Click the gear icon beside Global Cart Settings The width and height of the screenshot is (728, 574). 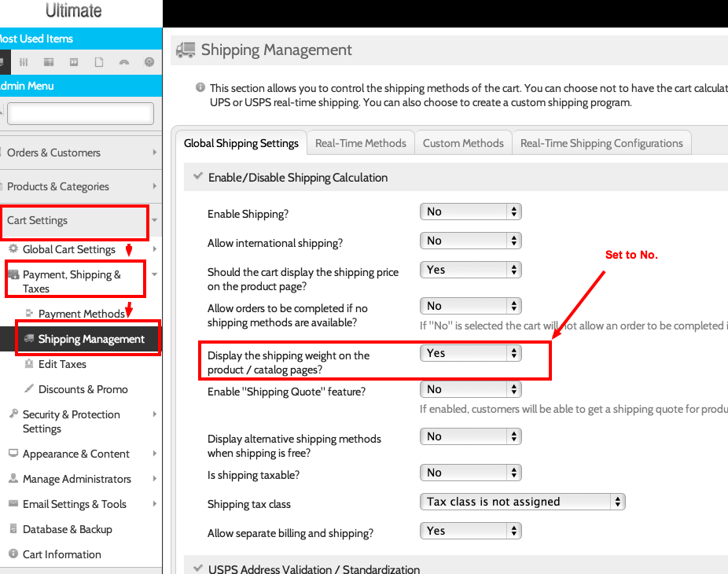13,249
